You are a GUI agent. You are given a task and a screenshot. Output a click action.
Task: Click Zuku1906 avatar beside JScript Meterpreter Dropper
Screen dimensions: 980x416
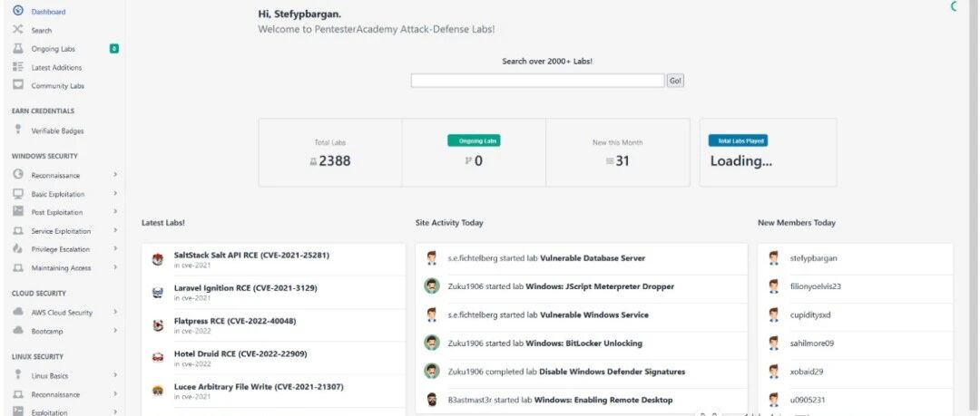[x=431, y=286]
